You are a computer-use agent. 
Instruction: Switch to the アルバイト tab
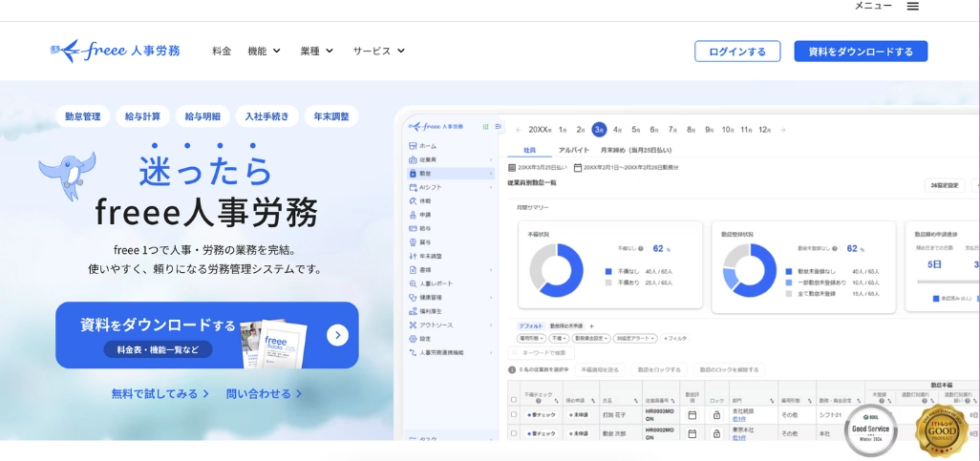pyautogui.click(x=574, y=150)
